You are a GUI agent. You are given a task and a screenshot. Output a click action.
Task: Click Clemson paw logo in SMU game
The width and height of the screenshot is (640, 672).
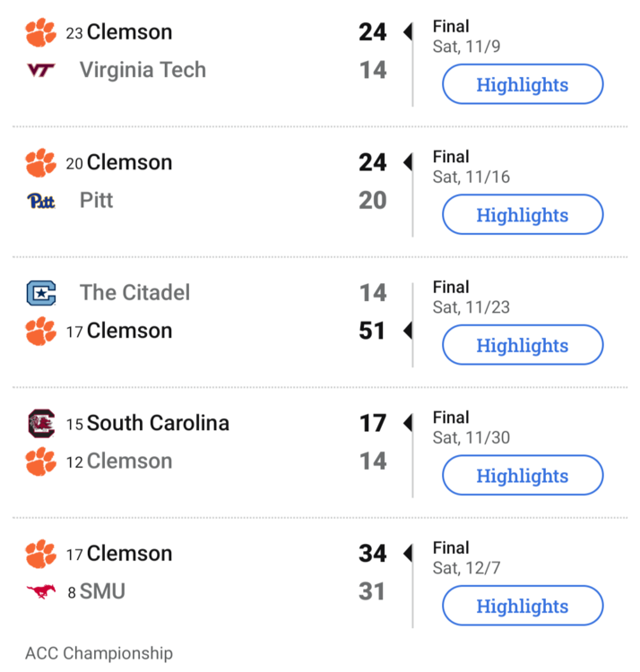click(41, 554)
